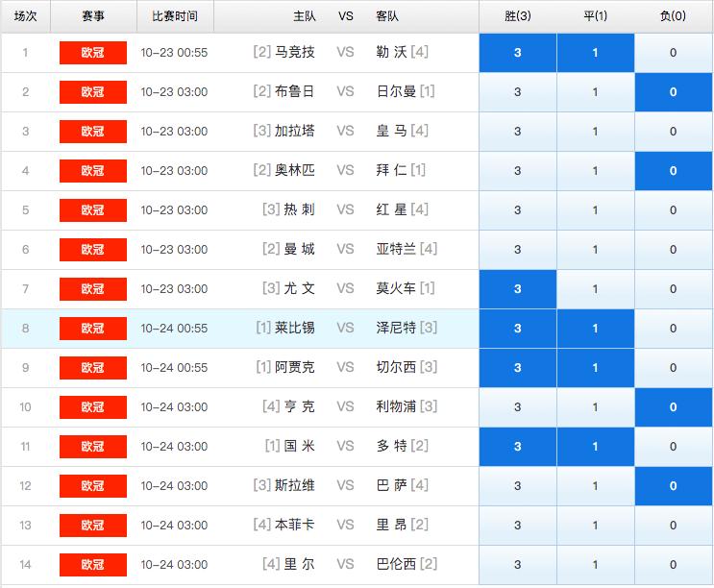The image size is (714, 588).
Task: Click the 场次 column header
Action: click(26, 16)
